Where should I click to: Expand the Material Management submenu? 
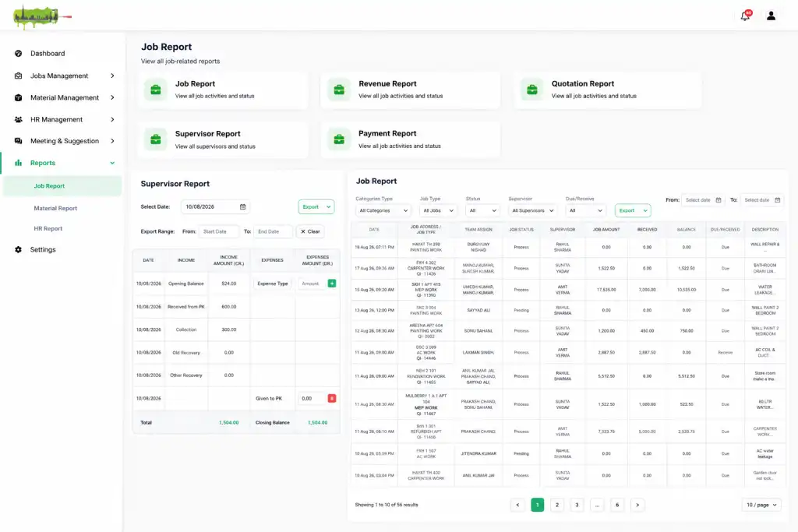click(112, 97)
